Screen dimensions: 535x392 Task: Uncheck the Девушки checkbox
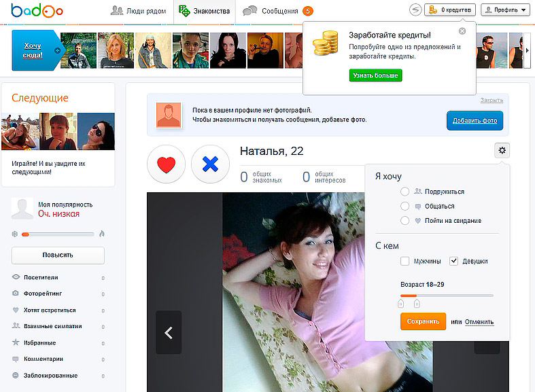click(454, 261)
